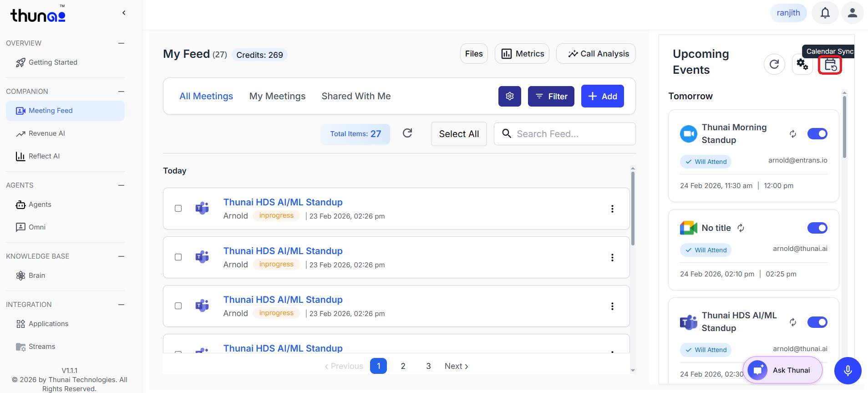Open the Metrics button

click(x=522, y=54)
